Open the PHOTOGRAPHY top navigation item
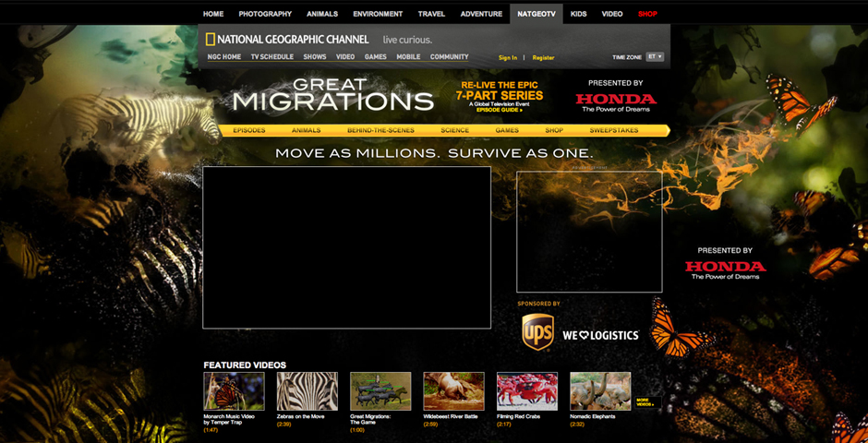The height and width of the screenshot is (443, 868). point(265,14)
